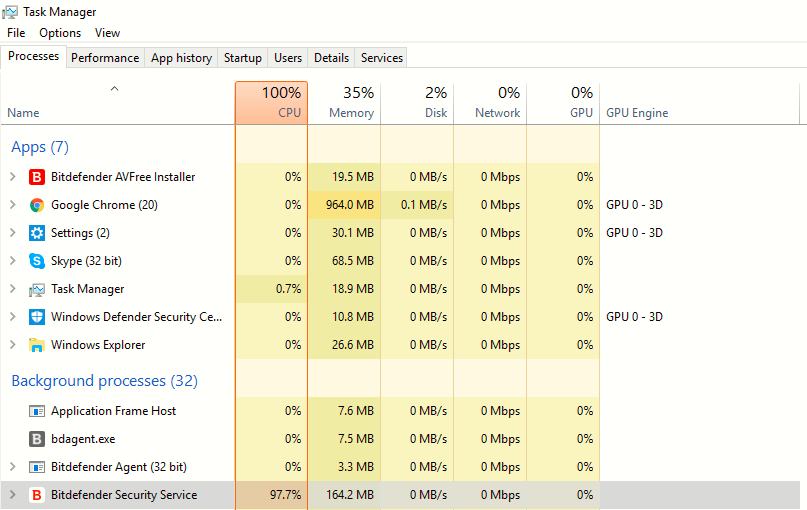Click the bdagent.exe process icon
Viewport: 807px width, 510px height.
point(37,439)
